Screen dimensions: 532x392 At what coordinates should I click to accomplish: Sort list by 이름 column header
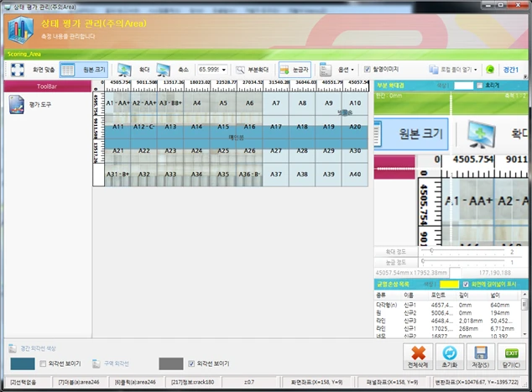(415, 295)
